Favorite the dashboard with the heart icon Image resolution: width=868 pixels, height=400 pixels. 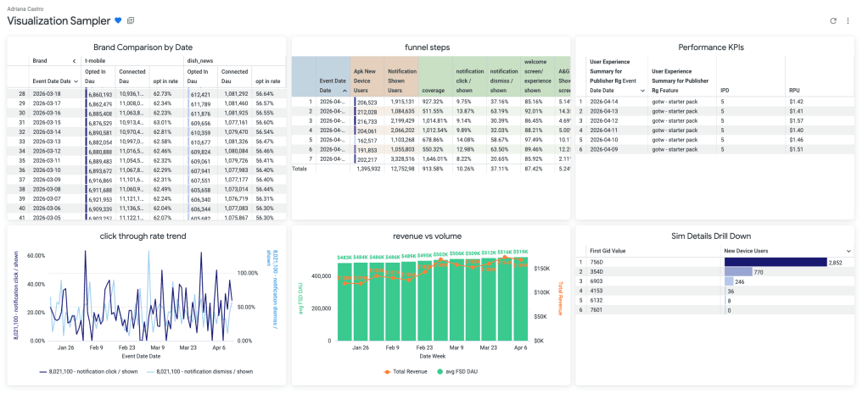coord(118,20)
